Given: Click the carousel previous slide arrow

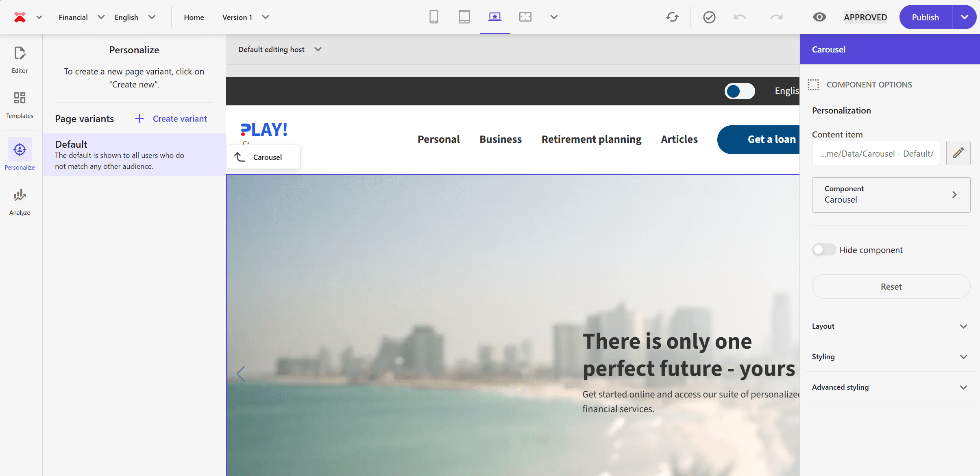Looking at the screenshot, I should tap(241, 373).
